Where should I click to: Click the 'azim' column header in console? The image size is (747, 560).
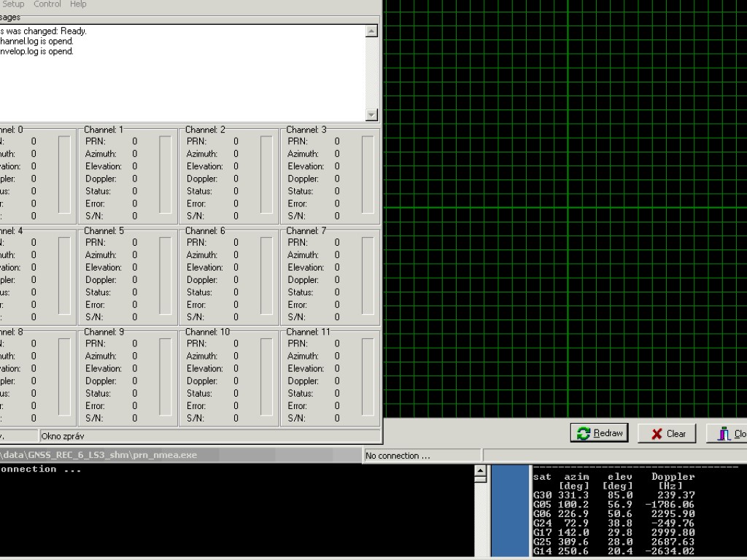(x=576, y=477)
